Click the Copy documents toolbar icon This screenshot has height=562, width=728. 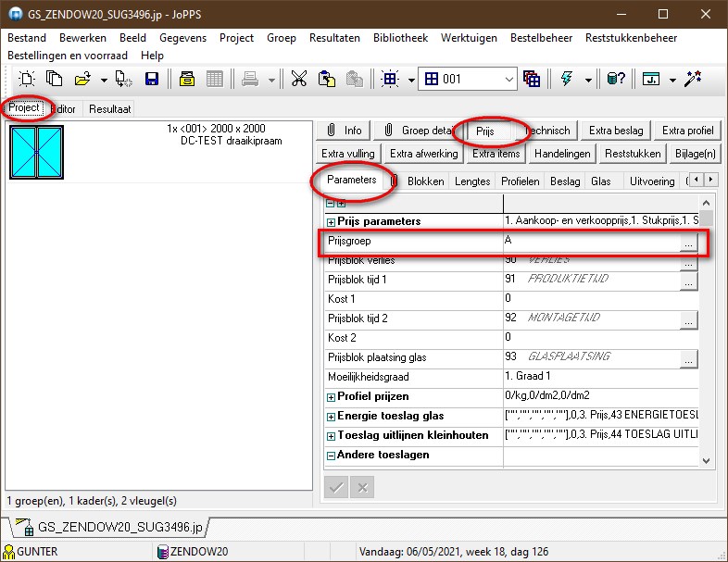pyautogui.click(x=55, y=79)
